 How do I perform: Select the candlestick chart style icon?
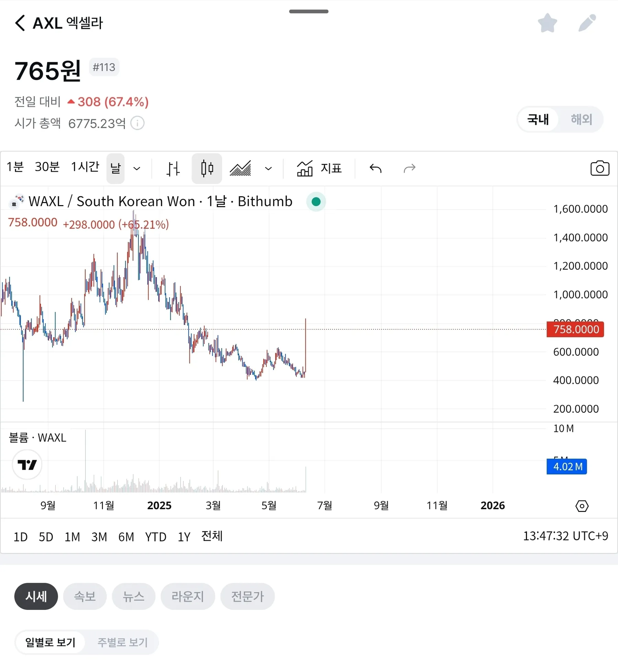coord(207,169)
